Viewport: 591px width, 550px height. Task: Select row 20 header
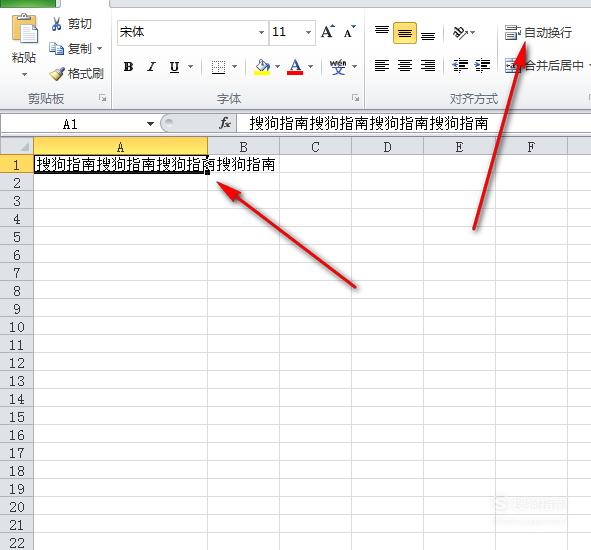(x=17, y=507)
